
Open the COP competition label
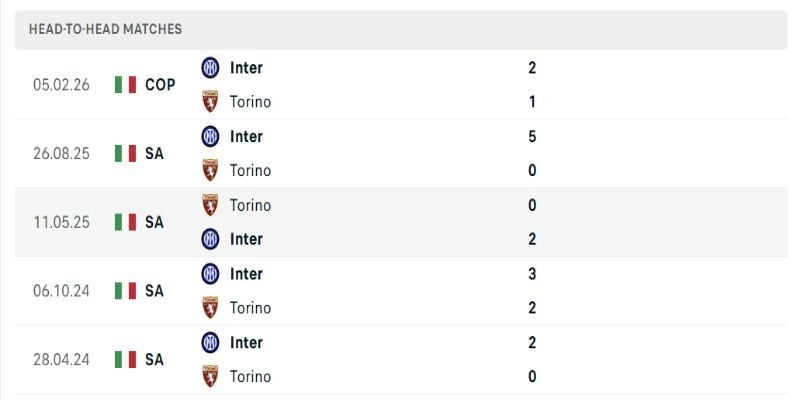point(160,85)
